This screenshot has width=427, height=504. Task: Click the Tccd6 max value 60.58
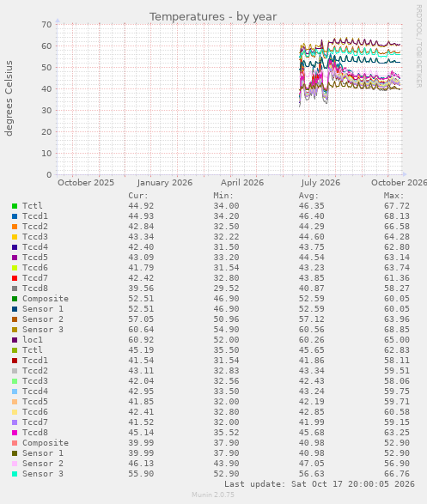point(397,412)
